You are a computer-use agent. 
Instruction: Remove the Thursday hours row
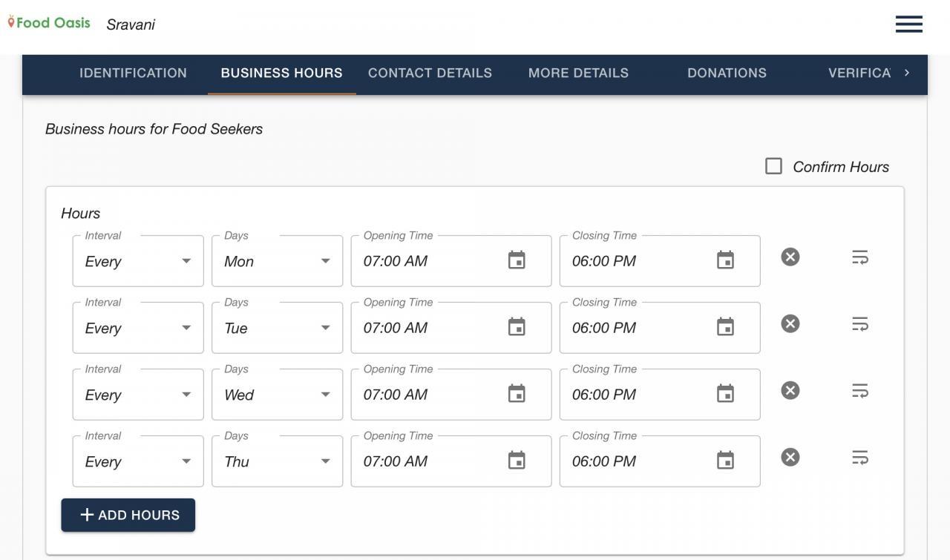tap(790, 457)
